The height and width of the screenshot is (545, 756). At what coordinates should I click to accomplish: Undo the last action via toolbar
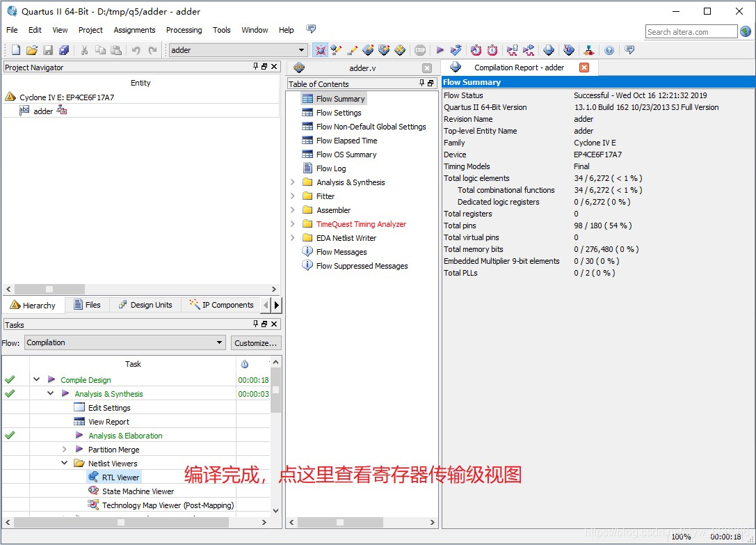136,49
